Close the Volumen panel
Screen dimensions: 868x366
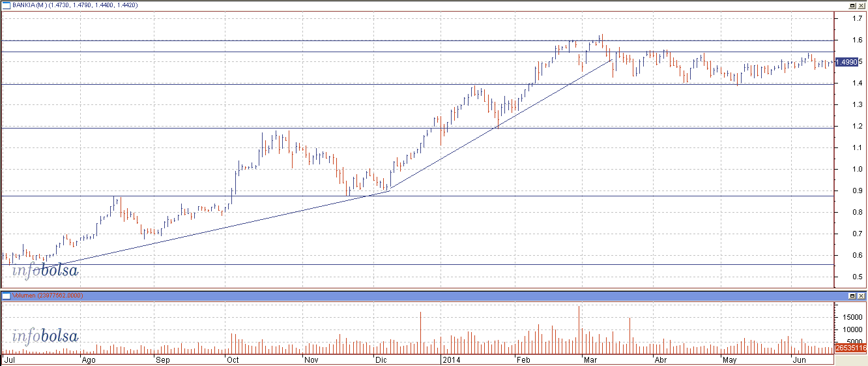pyautogui.click(x=861, y=296)
